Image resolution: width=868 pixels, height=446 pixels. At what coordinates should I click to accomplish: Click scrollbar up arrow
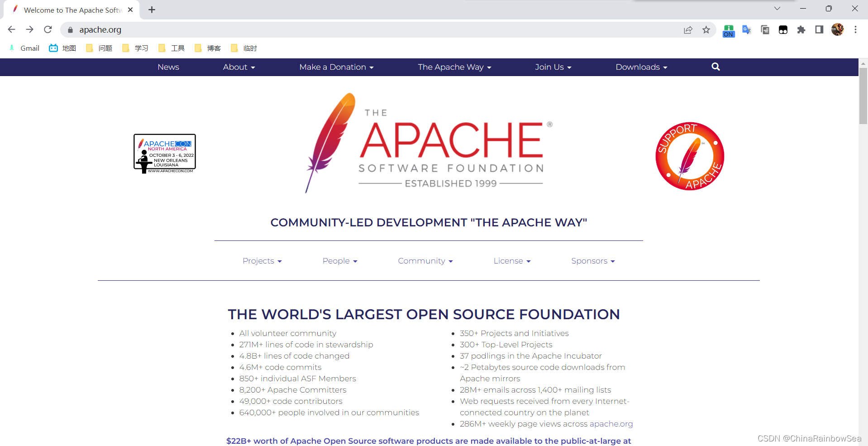coord(863,63)
